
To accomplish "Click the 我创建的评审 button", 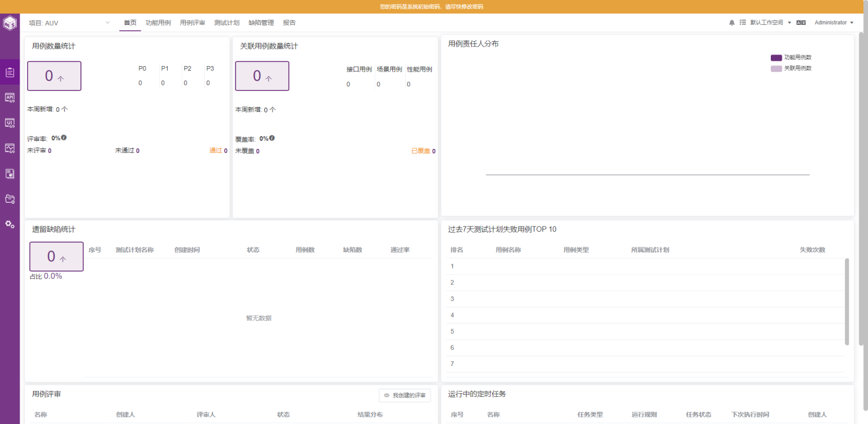I will (405, 396).
